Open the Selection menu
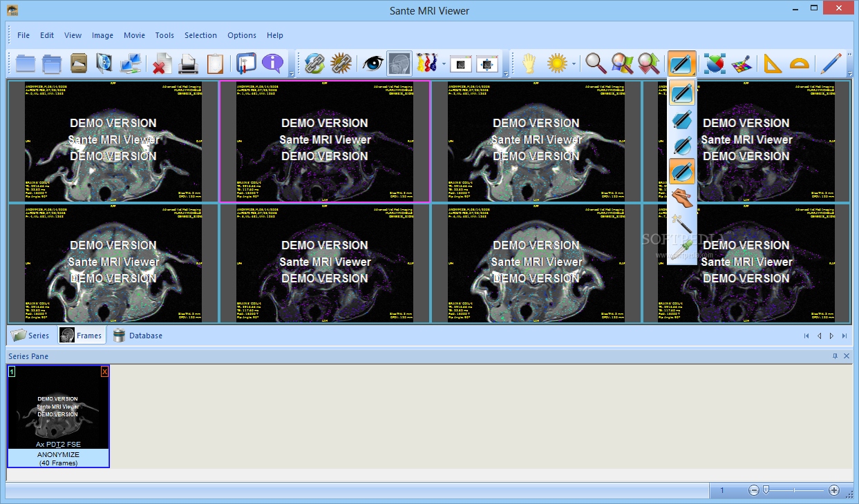 click(201, 35)
